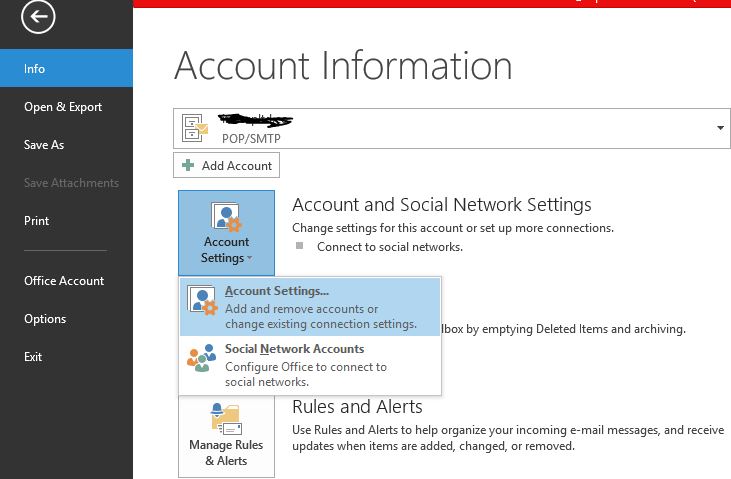Choose Save As from sidebar
Image resolution: width=731 pixels, height=479 pixels.
click(x=44, y=145)
